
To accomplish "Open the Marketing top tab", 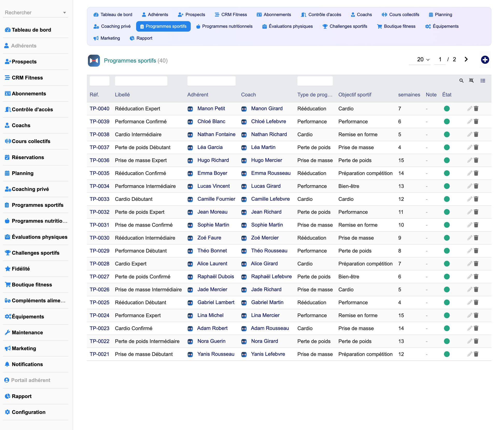I will pyautogui.click(x=107, y=38).
